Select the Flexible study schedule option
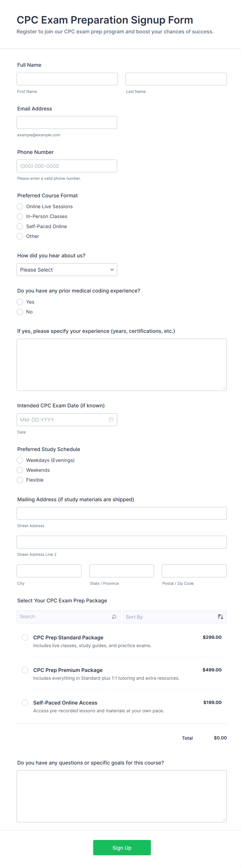The width and height of the screenshot is (241, 868). tap(20, 480)
